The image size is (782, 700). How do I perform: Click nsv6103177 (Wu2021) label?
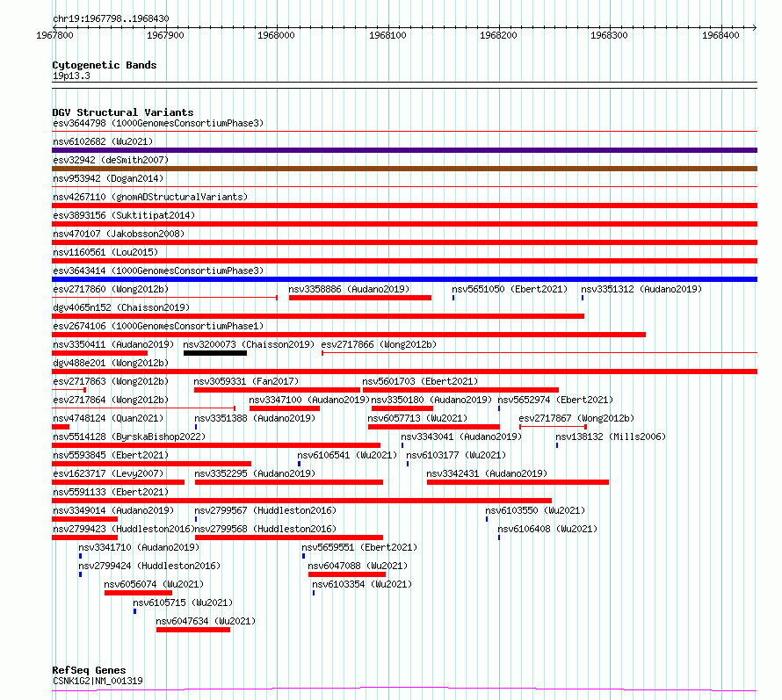456,455
